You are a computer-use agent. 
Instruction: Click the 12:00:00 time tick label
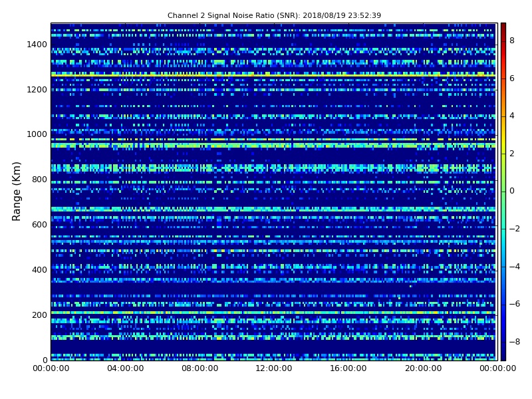point(274,368)
